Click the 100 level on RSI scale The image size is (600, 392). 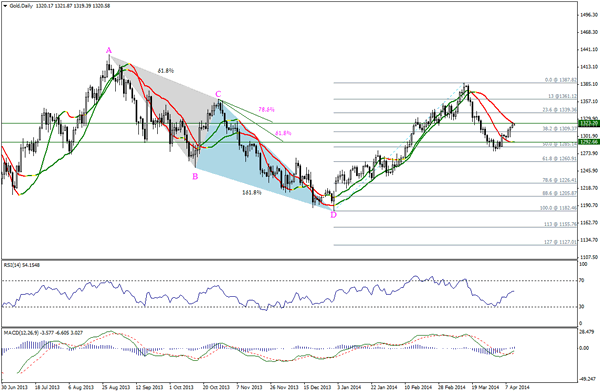coord(583,265)
